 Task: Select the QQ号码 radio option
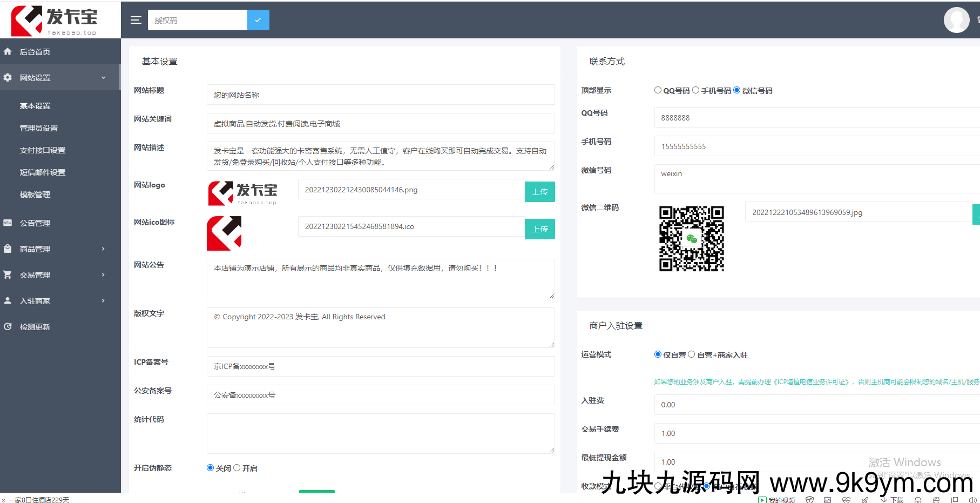point(658,90)
